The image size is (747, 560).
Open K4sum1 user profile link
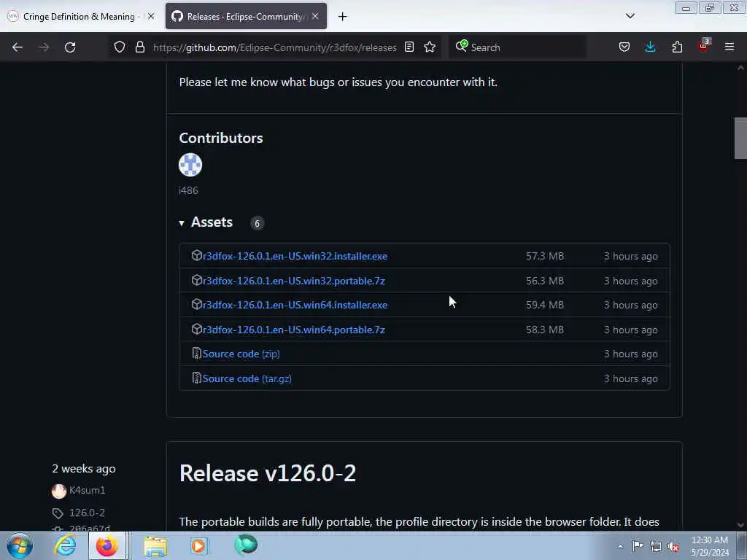88,490
